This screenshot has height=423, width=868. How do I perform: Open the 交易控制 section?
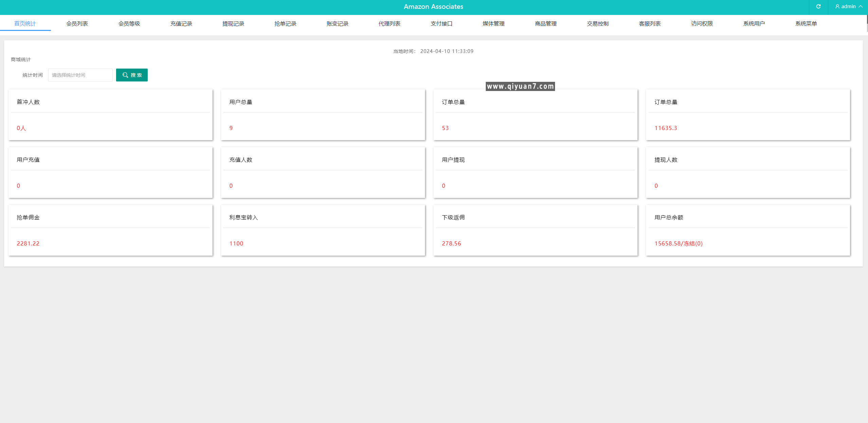pos(597,23)
